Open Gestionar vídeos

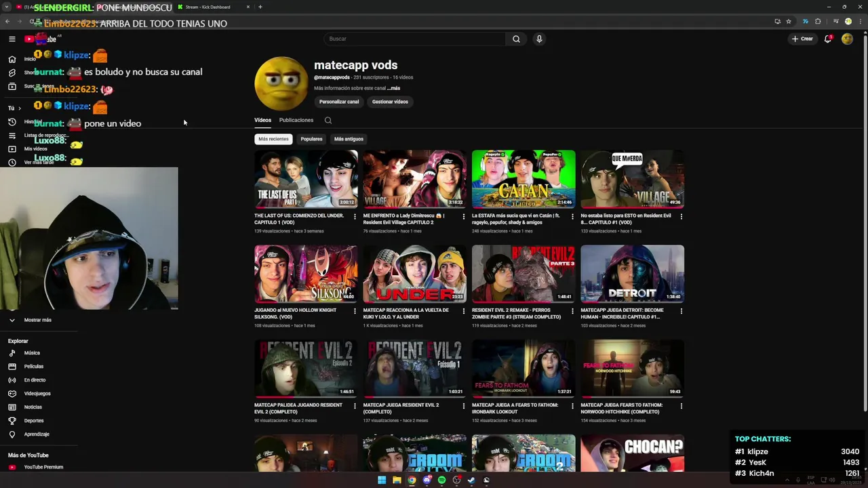pos(390,102)
